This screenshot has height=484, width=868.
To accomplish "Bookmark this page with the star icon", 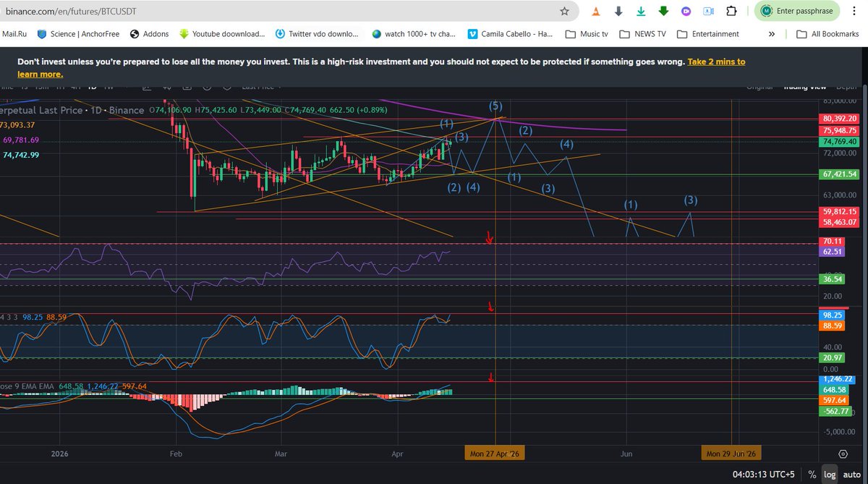I will (564, 12).
